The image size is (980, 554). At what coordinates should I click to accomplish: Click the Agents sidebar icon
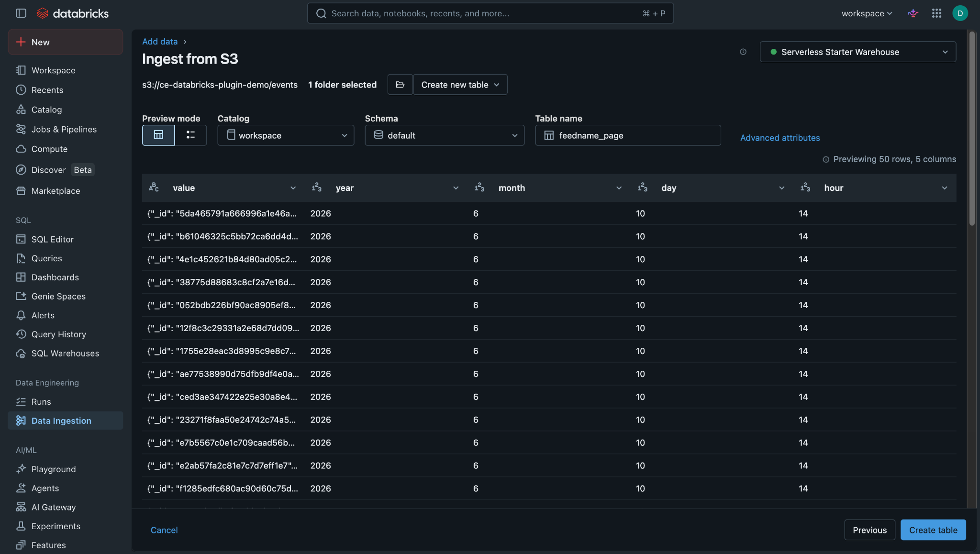click(21, 488)
